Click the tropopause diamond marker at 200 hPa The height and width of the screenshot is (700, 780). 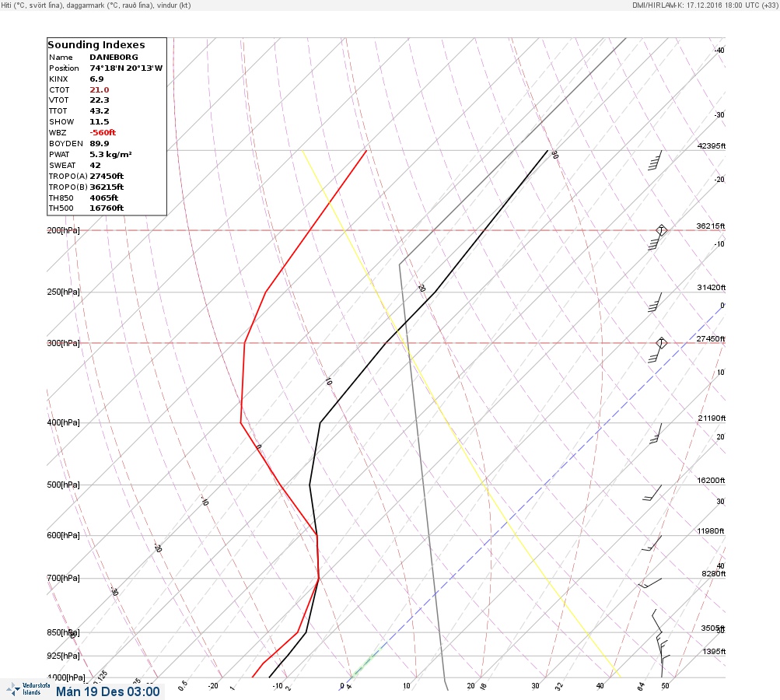pyautogui.click(x=661, y=230)
